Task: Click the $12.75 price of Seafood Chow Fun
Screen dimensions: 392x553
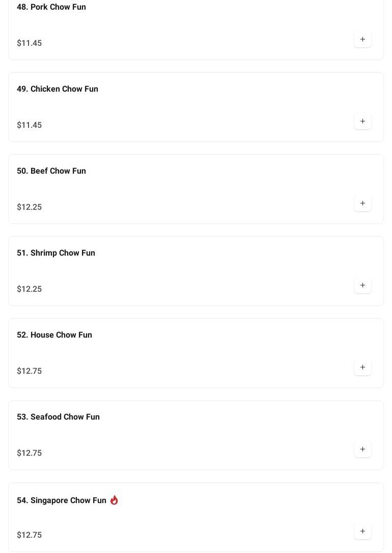Action: [30, 453]
